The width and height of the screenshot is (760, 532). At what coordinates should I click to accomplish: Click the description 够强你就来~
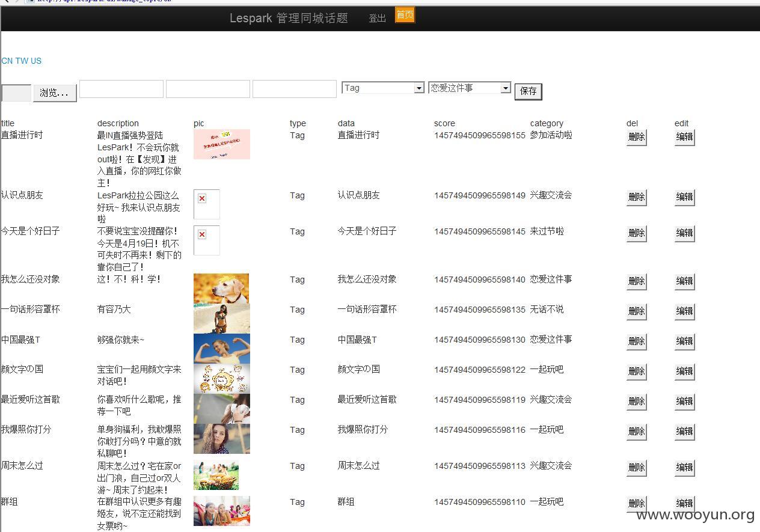point(121,340)
